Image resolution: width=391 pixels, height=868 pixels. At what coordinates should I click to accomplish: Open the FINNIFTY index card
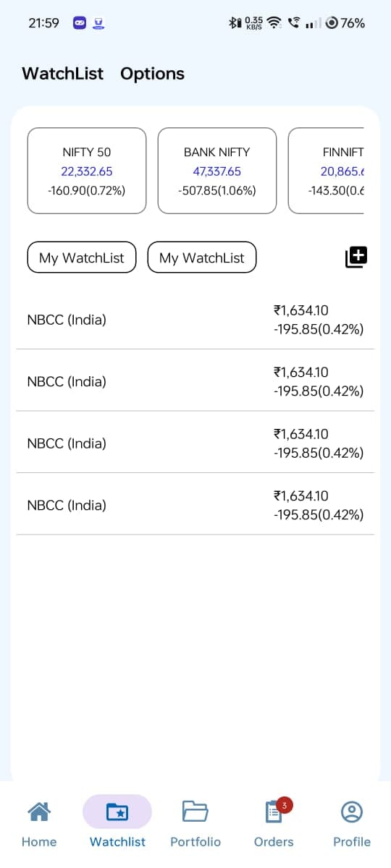[326, 171]
